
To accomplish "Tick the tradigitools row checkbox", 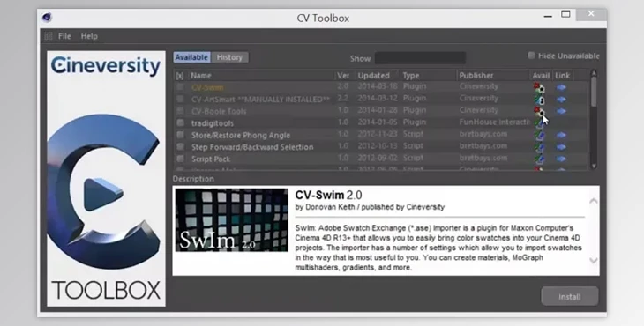I will coord(180,122).
